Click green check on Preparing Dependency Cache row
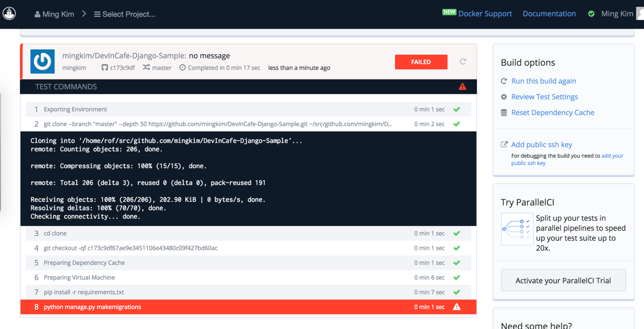The height and width of the screenshot is (329, 644). point(457,263)
